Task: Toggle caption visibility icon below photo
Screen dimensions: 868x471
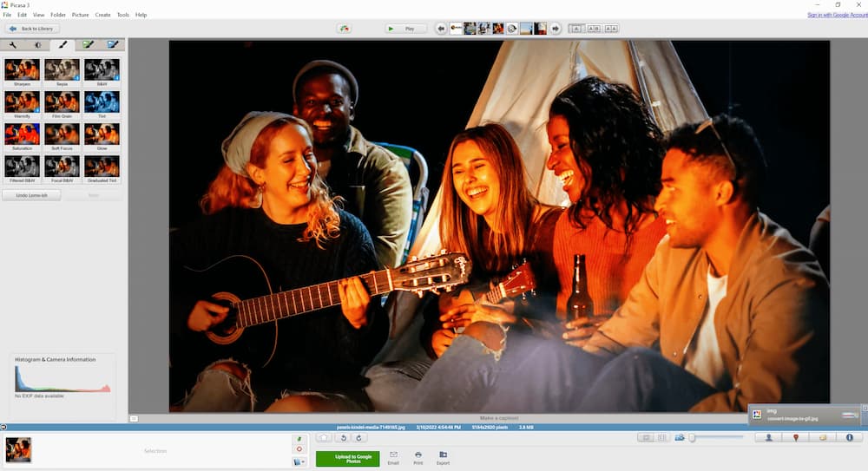Action: [x=134, y=418]
